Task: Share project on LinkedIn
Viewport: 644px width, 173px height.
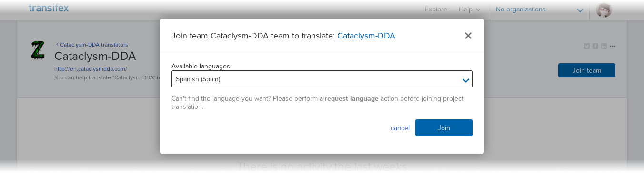Action: coord(604,46)
